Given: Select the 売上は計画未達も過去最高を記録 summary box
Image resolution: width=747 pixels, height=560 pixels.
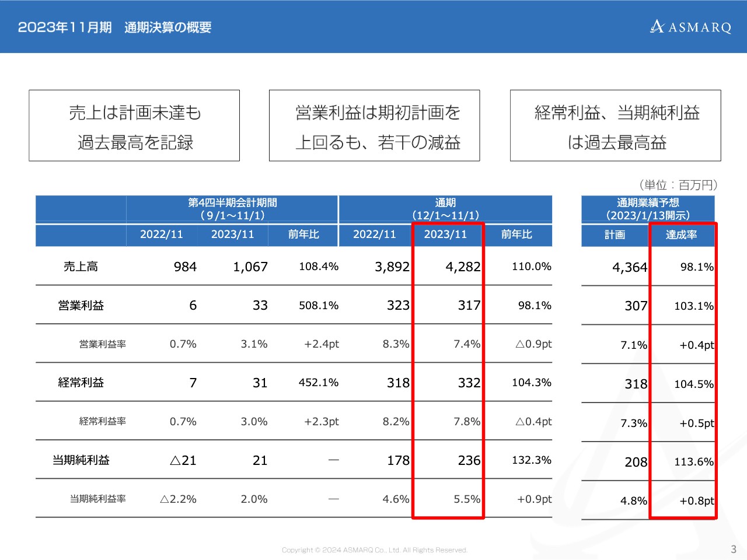Looking at the screenshot, I should click(134, 126).
